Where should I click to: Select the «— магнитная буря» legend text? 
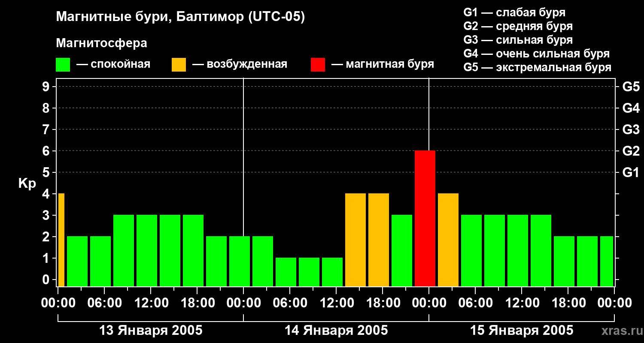[383, 64]
